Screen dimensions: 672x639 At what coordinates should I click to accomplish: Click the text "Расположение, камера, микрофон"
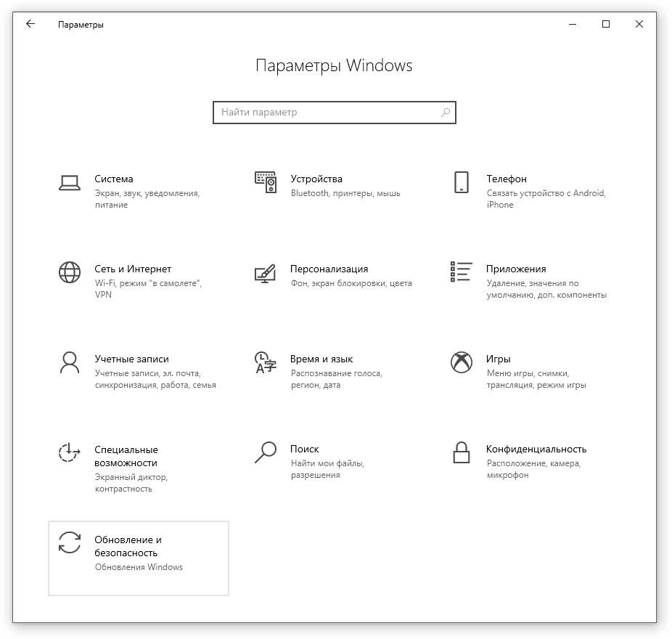coord(533,469)
